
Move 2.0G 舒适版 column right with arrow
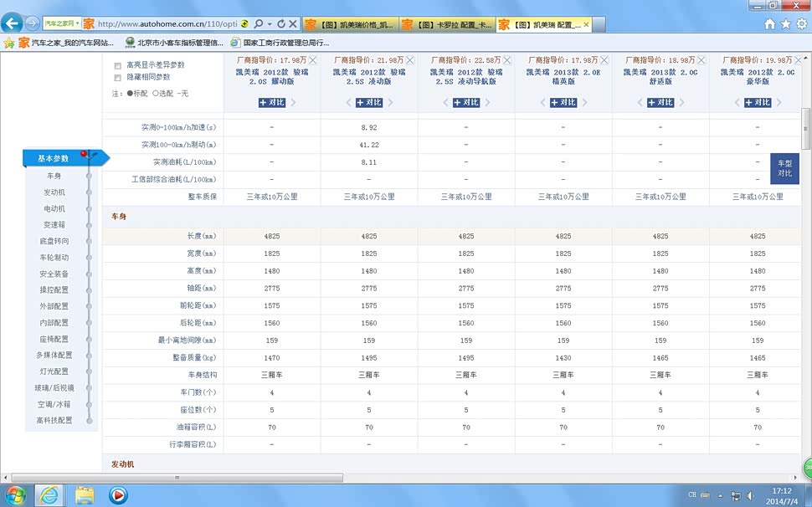tap(682, 102)
